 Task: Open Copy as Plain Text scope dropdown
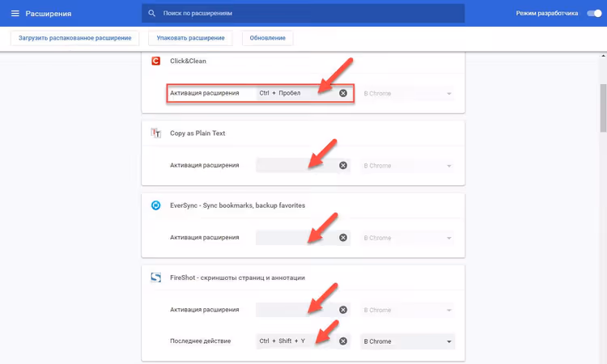click(x=407, y=166)
